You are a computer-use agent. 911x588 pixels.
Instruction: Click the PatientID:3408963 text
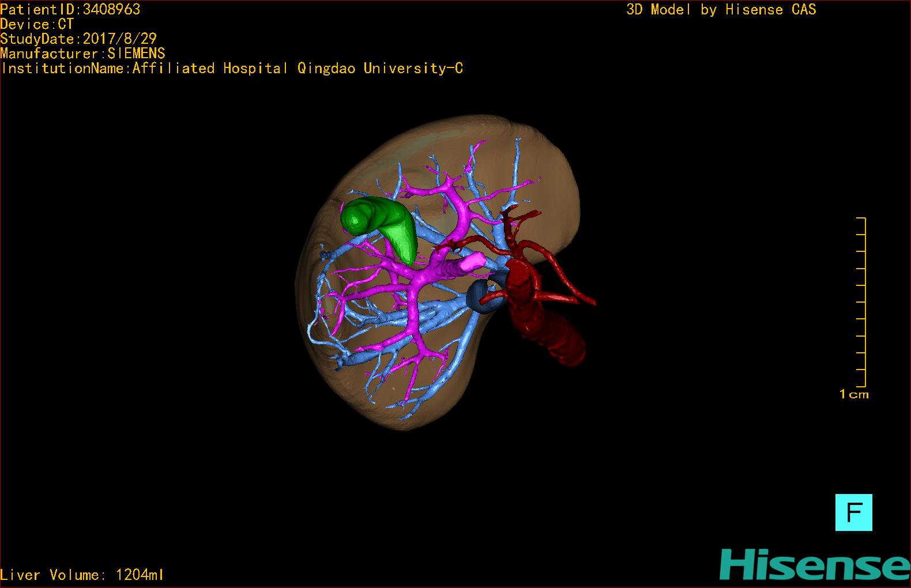[70, 9]
